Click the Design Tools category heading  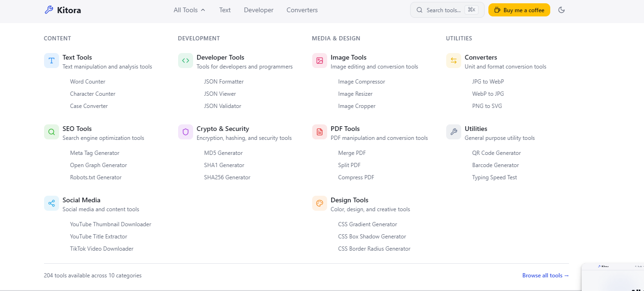349,200
